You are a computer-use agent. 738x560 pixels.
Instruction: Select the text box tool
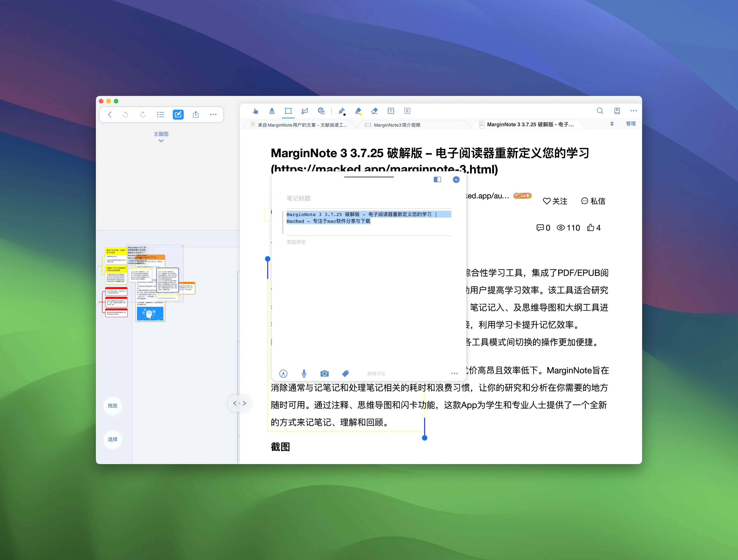(x=391, y=111)
